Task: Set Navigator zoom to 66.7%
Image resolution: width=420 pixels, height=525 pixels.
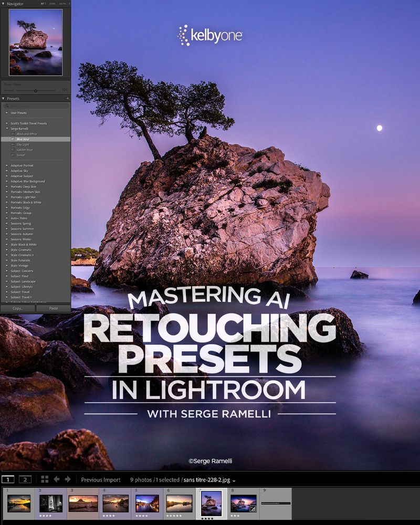Action: tap(62, 4)
